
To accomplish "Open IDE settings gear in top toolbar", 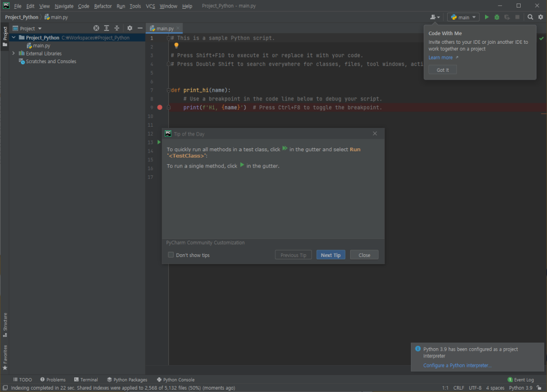I will click(541, 17).
